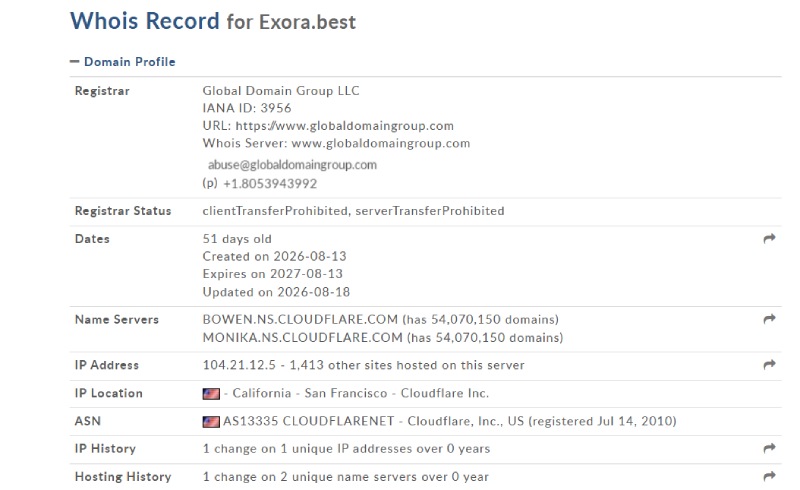Click the share arrow in the Name Servers row
Image resolution: width=800 pixels, height=490 pixels.
point(769,319)
